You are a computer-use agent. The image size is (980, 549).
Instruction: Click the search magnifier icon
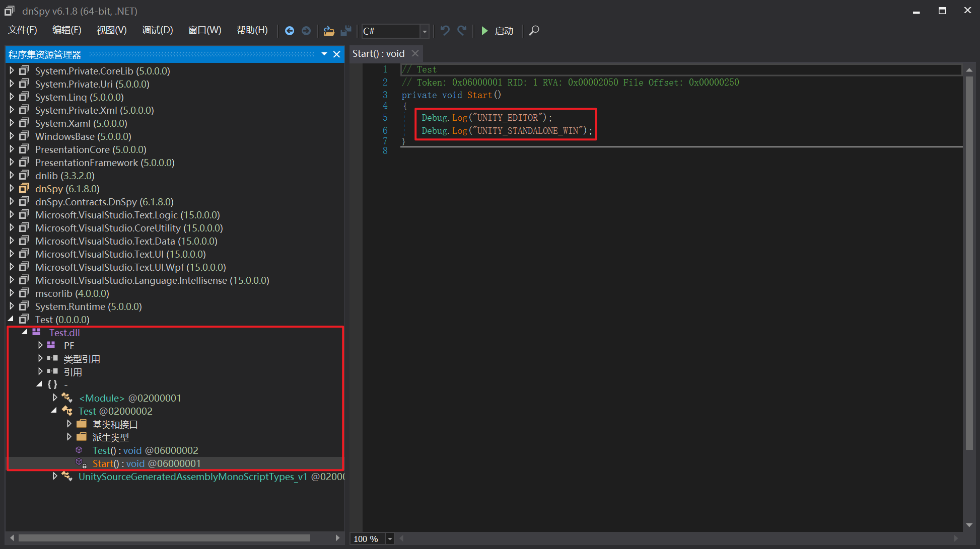[534, 31]
